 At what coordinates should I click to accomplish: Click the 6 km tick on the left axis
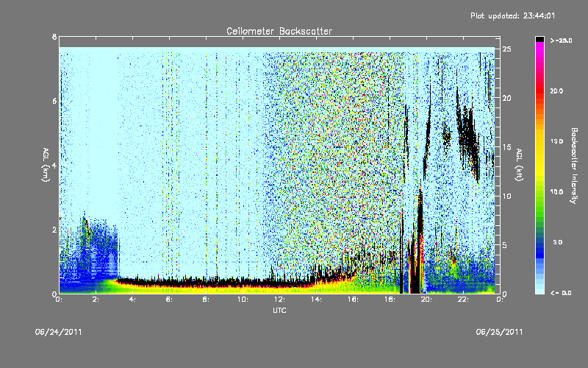click(x=54, y=101)
